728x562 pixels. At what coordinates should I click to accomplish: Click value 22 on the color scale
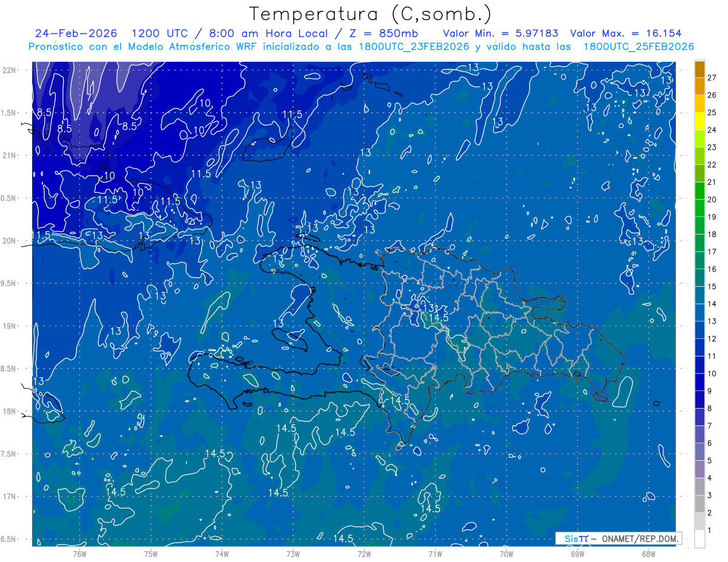(712, 165)
